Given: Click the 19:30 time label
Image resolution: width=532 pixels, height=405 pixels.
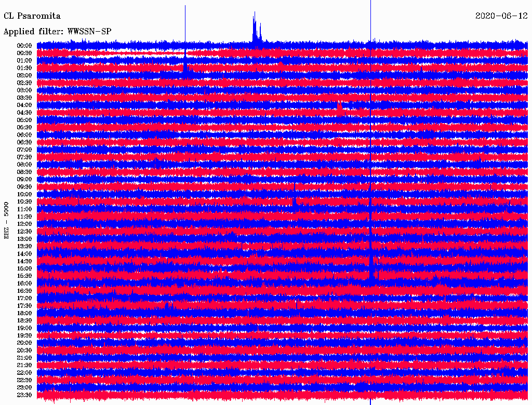Looking at the screenshot, I should (24, 336).
